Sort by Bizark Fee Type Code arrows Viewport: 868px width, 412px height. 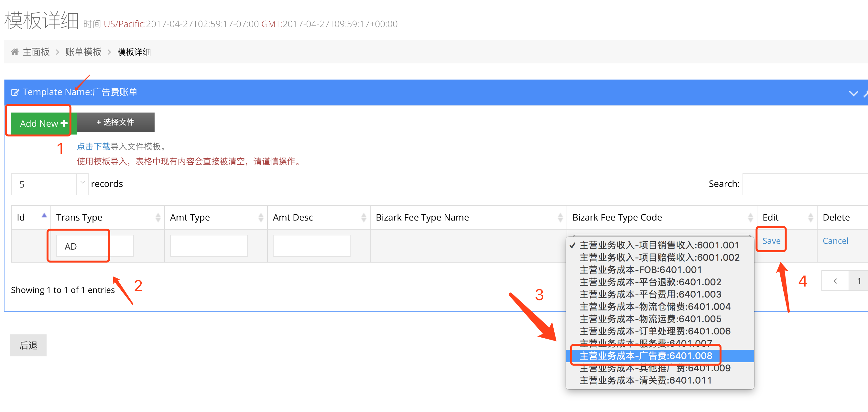(x=750, y=218)
